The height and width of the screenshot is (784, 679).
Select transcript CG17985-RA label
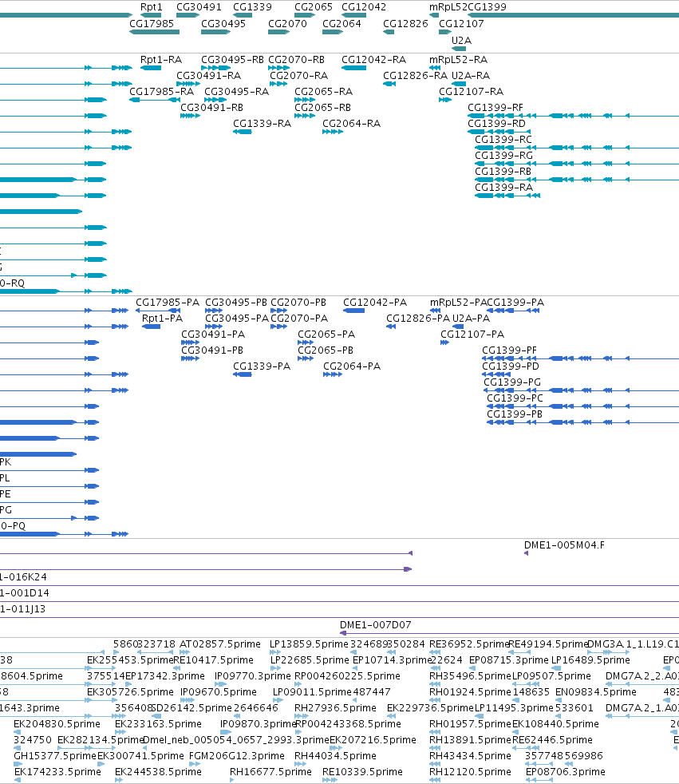click(x=161, y=92)
